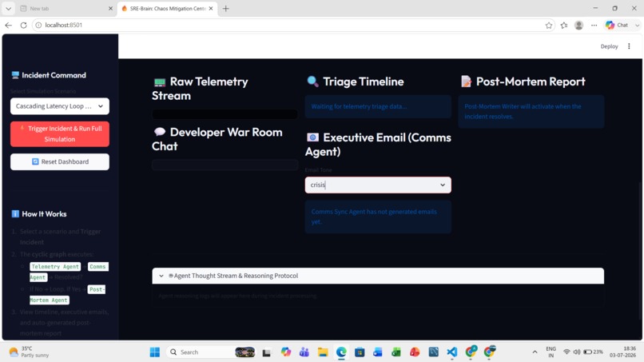Open a new browser tab with plus

click(225, 8)
